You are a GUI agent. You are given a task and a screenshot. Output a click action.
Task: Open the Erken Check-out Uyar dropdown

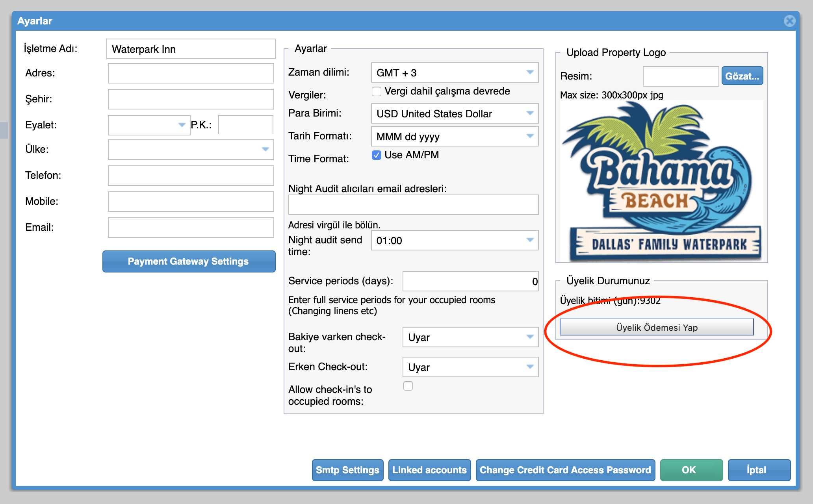tap(470, 367)
